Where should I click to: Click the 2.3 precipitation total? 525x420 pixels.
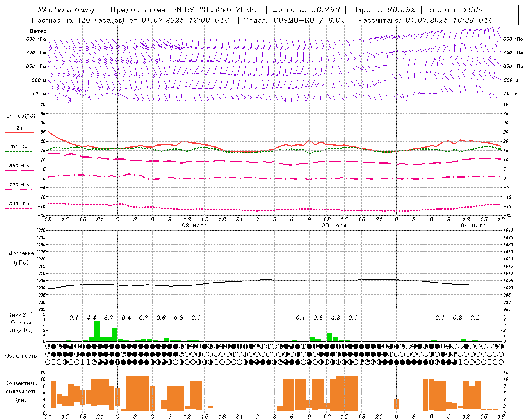[x=336, y=318]
